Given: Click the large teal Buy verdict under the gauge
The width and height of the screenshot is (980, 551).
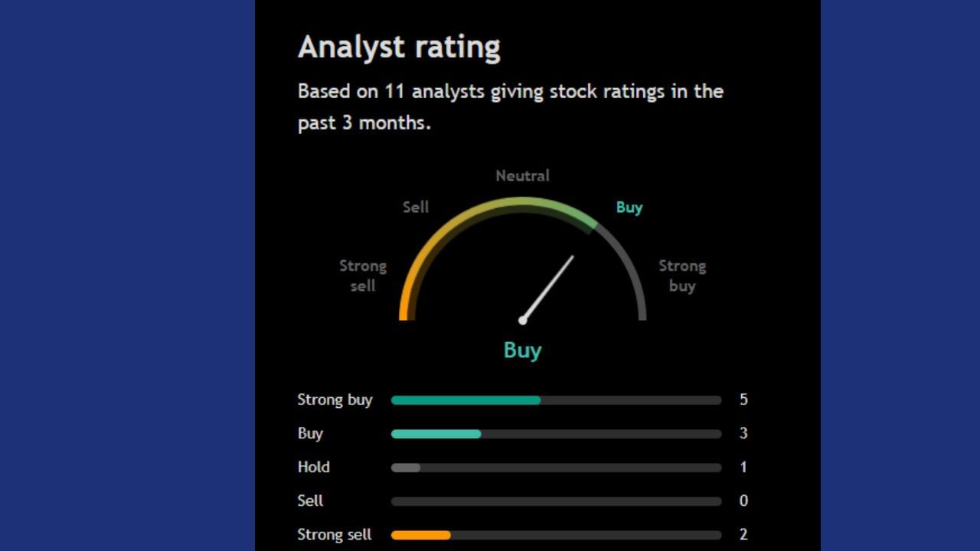Looking at the screenshot, I should click(522, 350).
